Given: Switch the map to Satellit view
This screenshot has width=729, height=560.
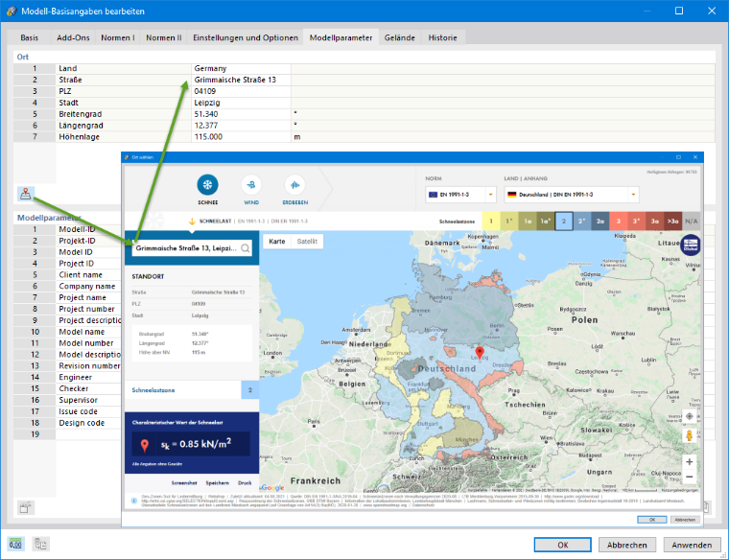Looking at the screenshot, I should 307,242.
